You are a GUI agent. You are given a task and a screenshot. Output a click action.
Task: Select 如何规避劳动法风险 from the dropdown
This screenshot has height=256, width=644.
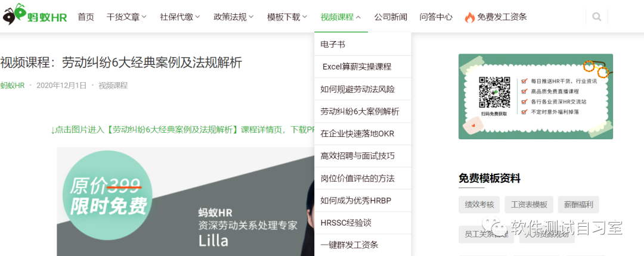[363, 89]
